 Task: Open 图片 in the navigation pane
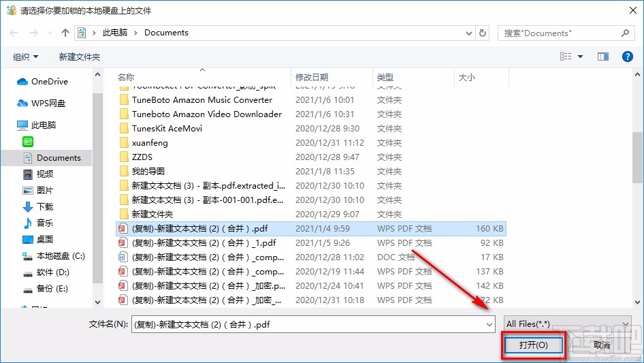click(38, 190)
